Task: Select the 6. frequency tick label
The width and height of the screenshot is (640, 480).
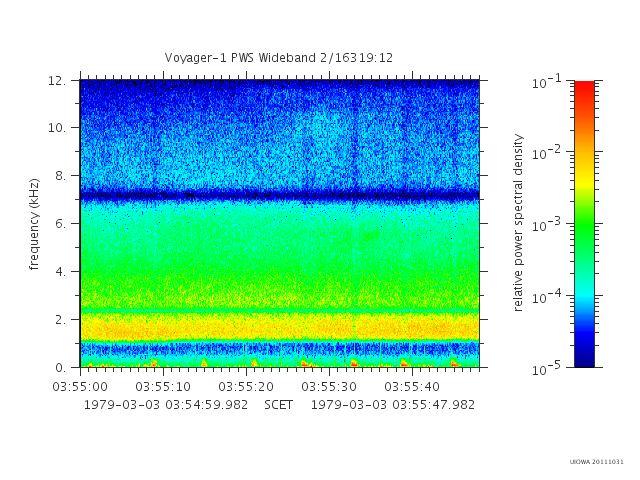Action: tap(60, 224)
